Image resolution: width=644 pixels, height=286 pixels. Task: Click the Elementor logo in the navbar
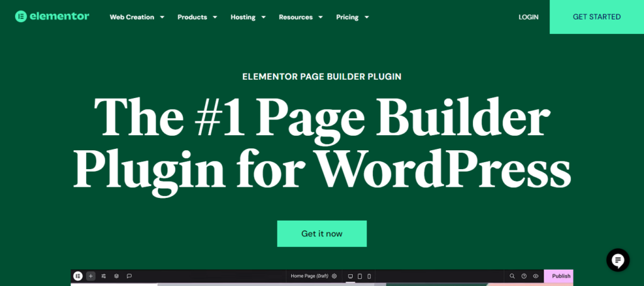(x=52, y=17)
